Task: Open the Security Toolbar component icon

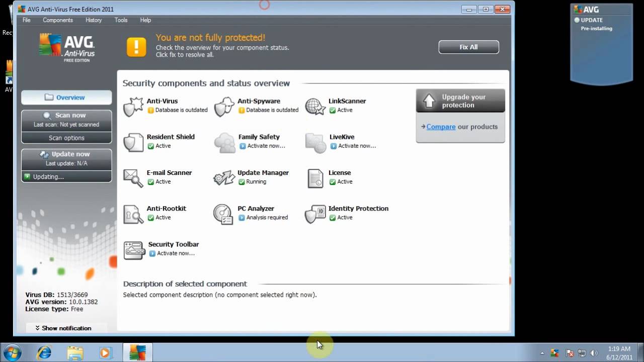Action: click(x=134, y=250)
